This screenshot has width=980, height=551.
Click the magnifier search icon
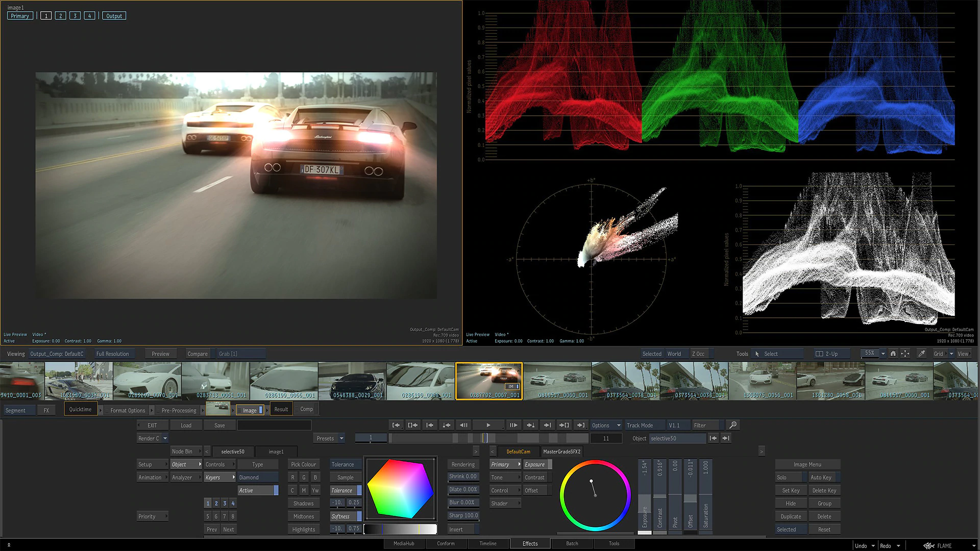(x=733, y=425)
